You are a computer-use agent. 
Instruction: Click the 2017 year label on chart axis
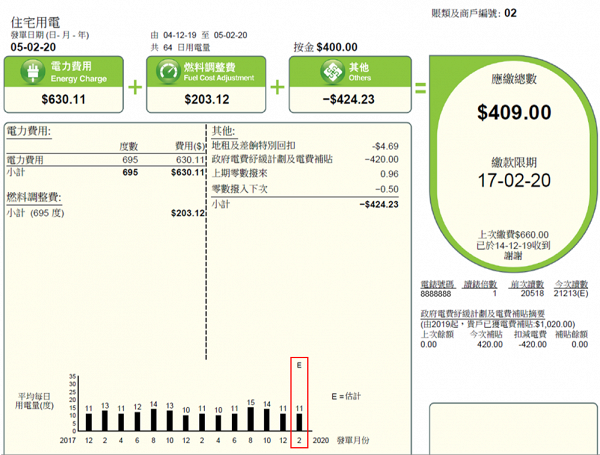(67, 440)
